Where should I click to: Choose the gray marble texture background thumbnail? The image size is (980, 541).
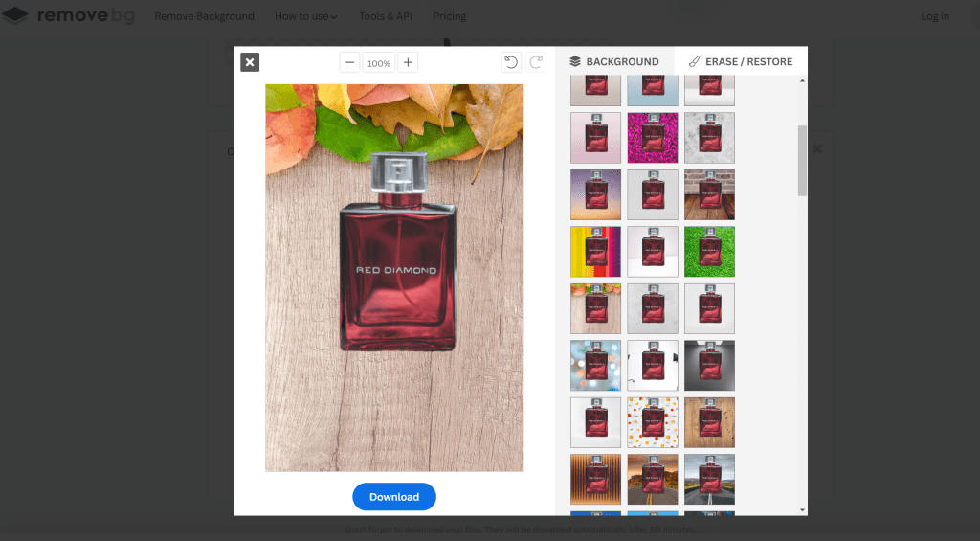click(x=709, y=138)
